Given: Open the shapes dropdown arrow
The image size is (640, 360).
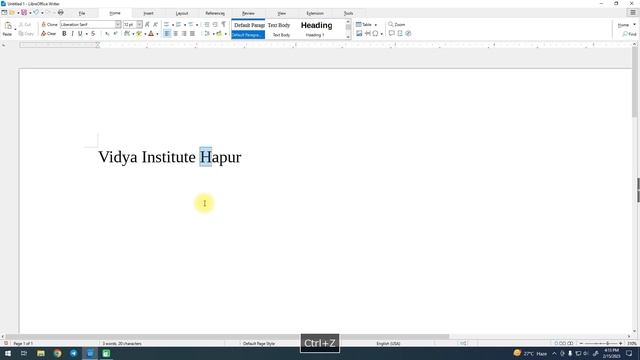Looking at the screenshot, I should [x=382, y=34].
